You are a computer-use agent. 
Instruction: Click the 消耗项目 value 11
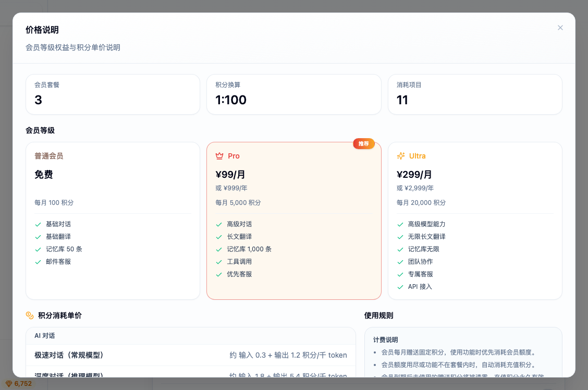coord(402,100)
